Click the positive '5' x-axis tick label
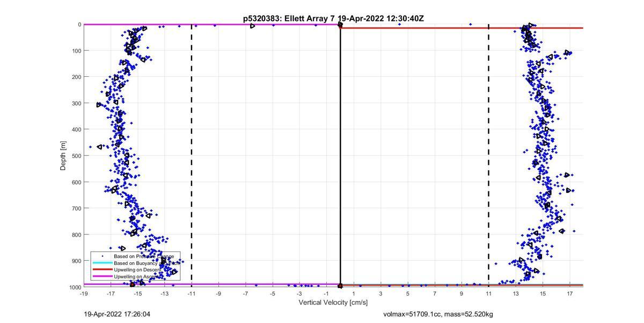 coord(408,294)
